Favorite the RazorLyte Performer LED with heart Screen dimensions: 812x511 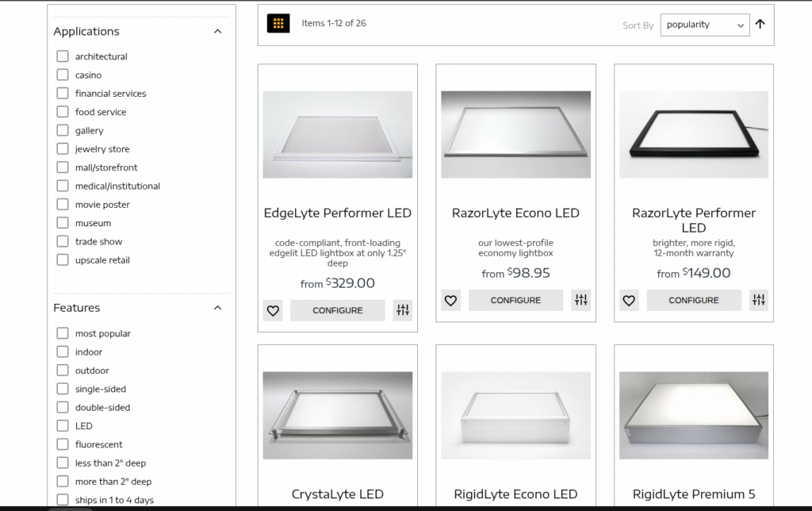tap(629, 300)
